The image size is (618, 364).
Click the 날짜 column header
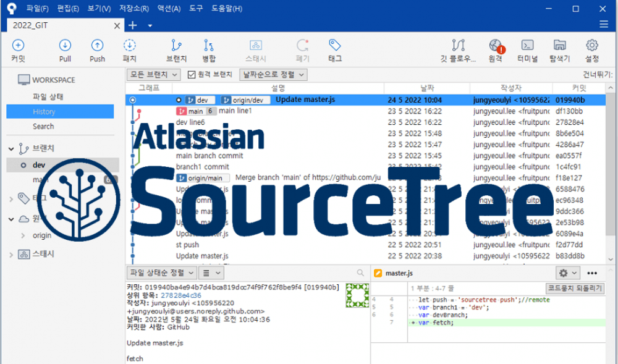click(x=427, y=88)
